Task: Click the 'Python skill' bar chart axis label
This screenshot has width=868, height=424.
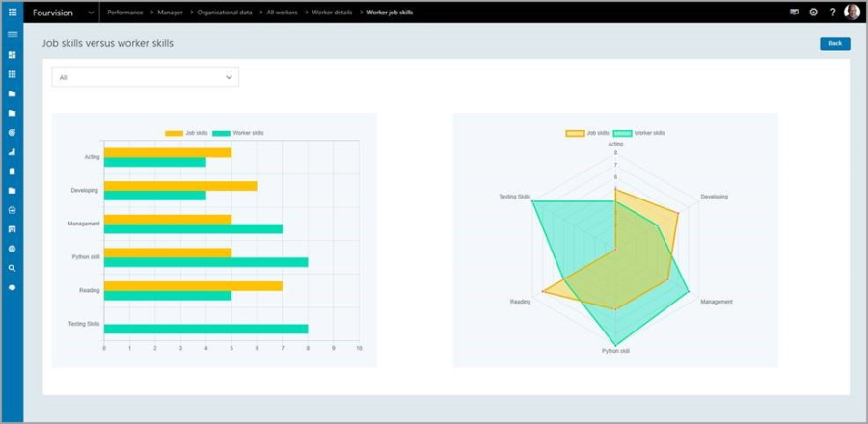Action: click(x=86, y=257)
